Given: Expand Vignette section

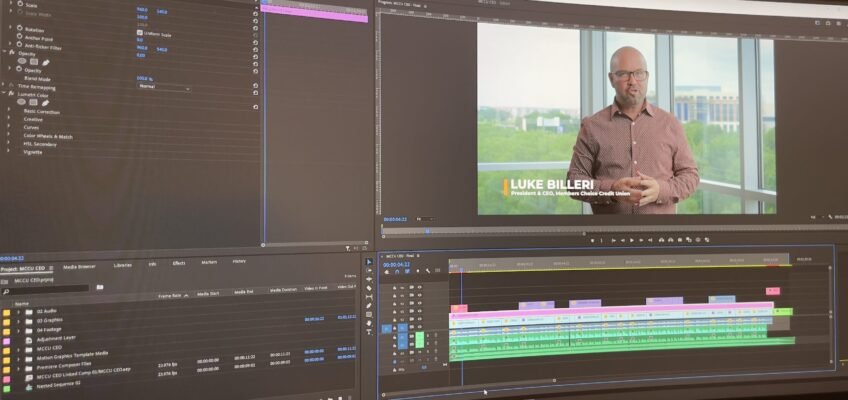Looking at the screenshot, I should point(9,150).
